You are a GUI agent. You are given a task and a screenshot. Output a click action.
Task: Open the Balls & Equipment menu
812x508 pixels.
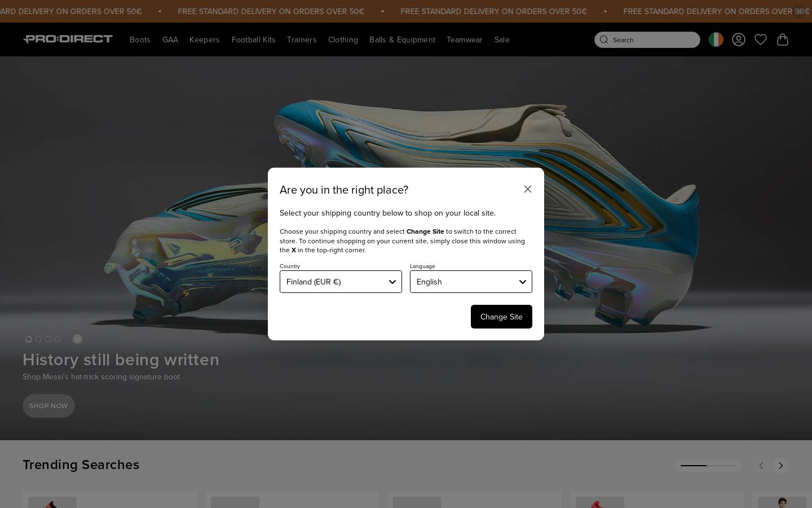pos(402,40)
